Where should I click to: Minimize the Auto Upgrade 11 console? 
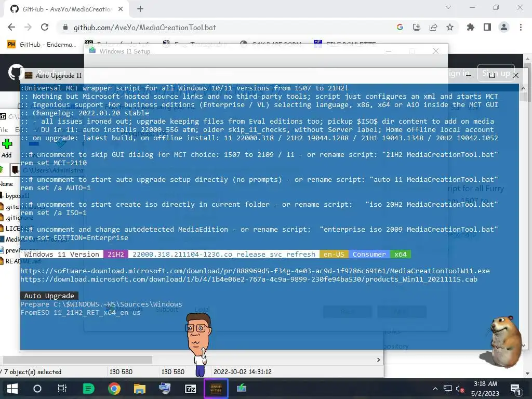(x=469, y=75)
